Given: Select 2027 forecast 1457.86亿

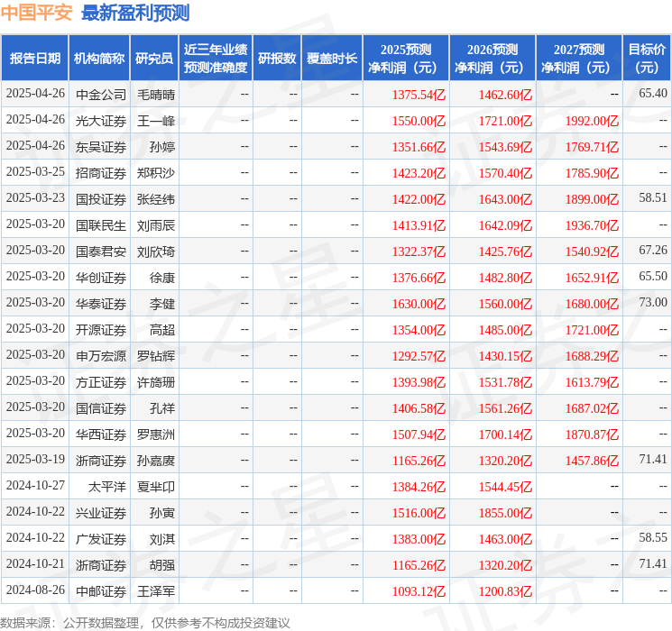Looking at the screenshot, I should [592, 461].
